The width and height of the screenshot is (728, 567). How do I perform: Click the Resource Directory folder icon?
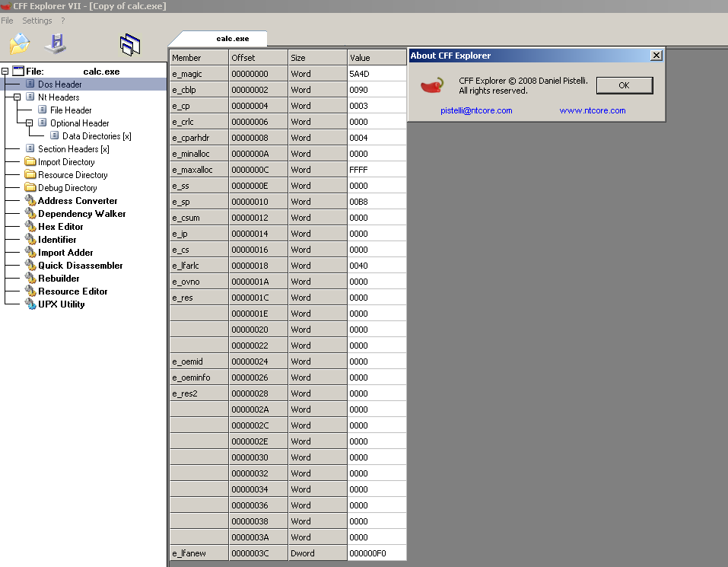(x=30, y=174)
